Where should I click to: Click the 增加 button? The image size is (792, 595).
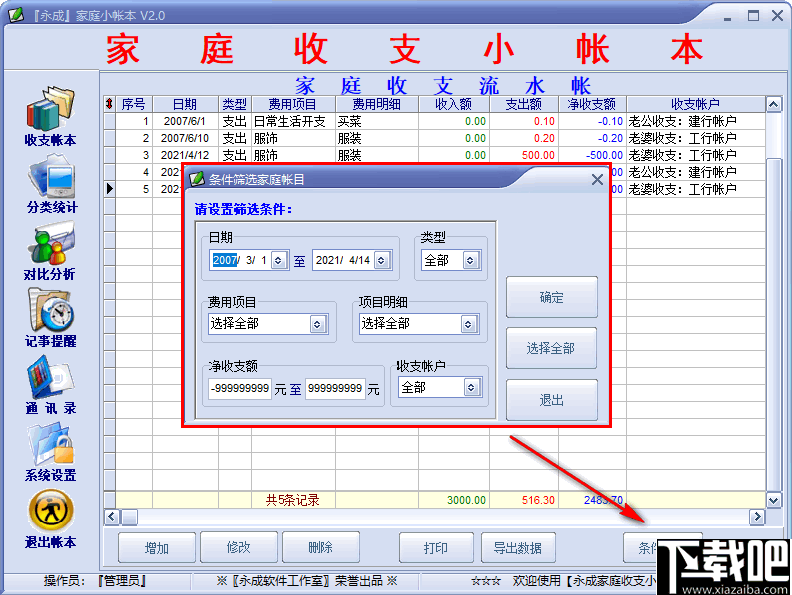tap(157, 548)
